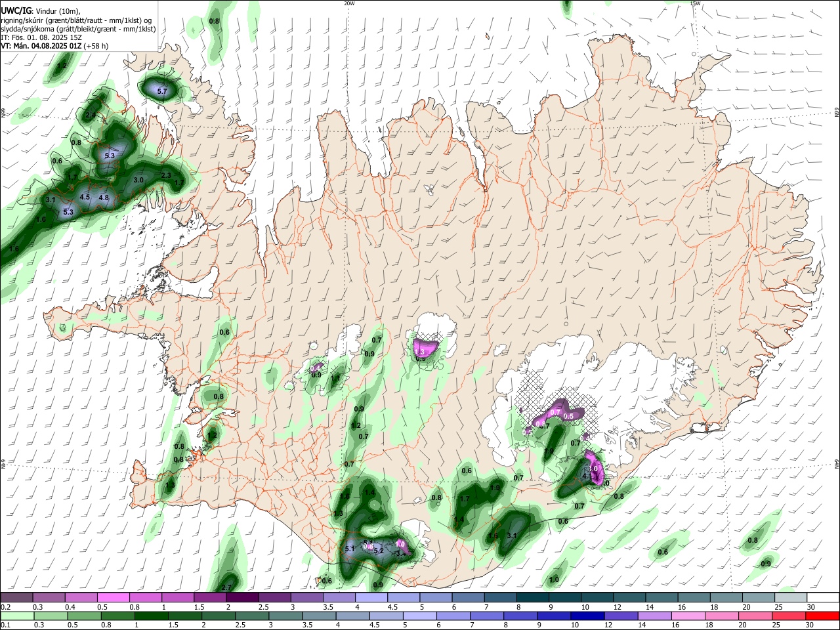Pick the pale green 0.1 swatch on the rain scale
Screen dimensions: 840x630
pos(17,616)
